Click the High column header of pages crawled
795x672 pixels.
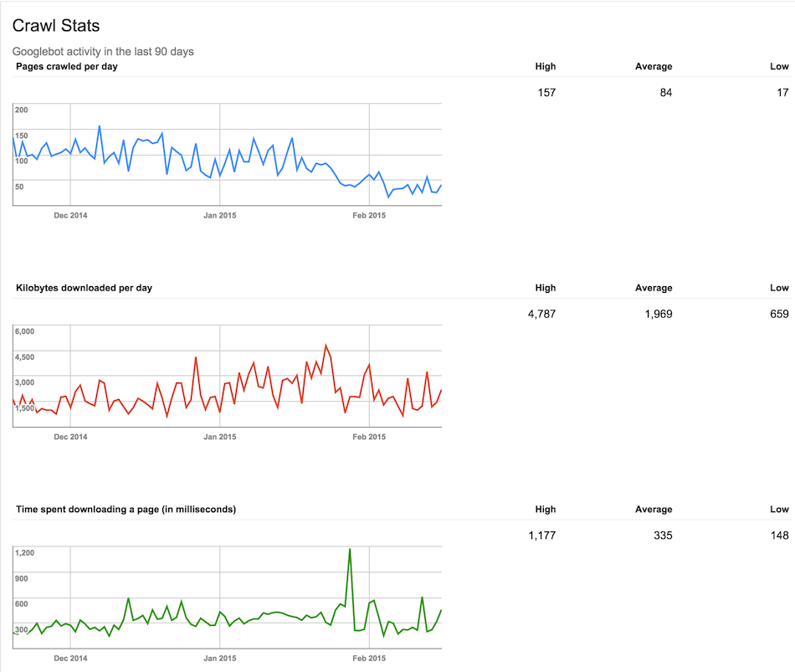click(546, 66)
